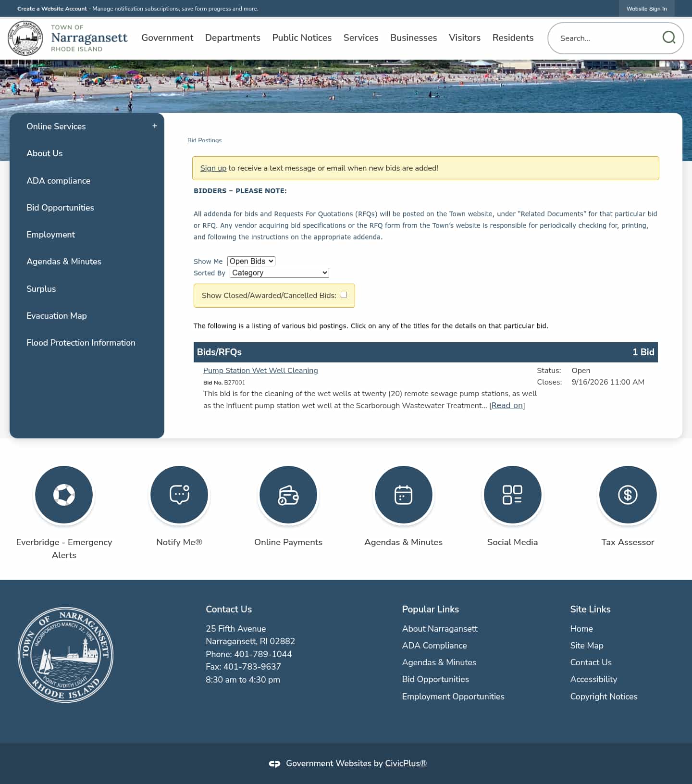Click the Contact Us footer heading

click(x=229, y=609)
